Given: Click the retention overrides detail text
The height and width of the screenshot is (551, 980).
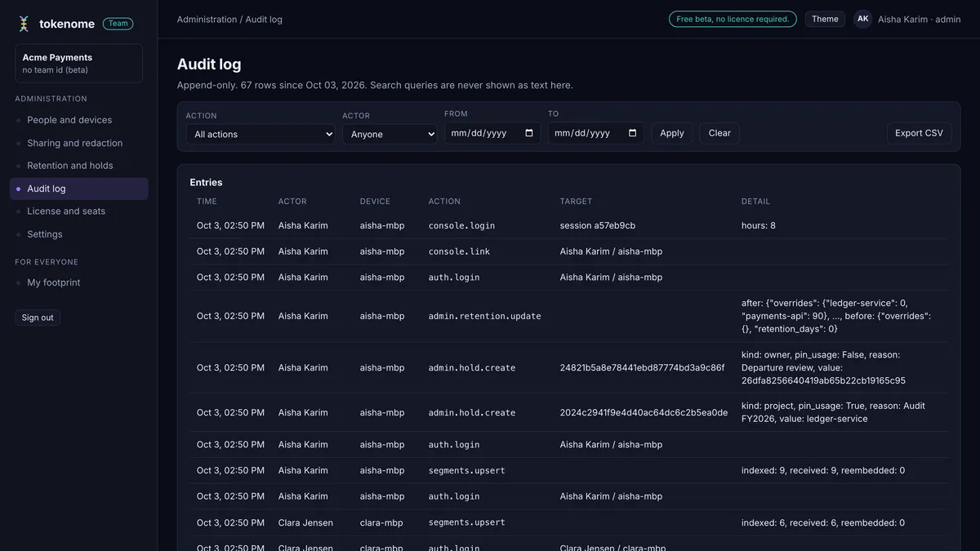Looking at the screenshot, I should coord(836,316).
